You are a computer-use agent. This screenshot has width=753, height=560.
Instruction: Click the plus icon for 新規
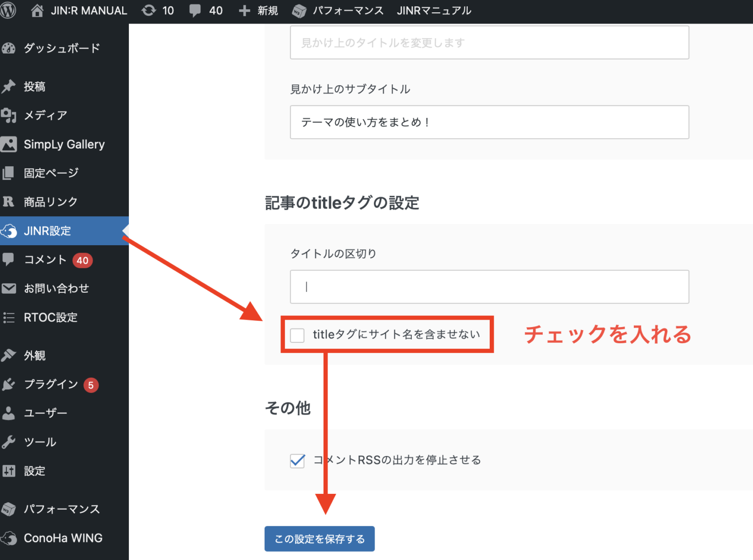(244, 10)
